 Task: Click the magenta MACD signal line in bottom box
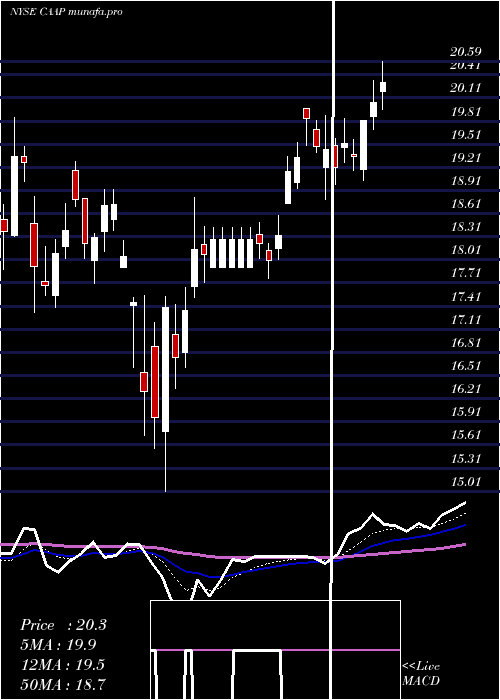point(275,650)
